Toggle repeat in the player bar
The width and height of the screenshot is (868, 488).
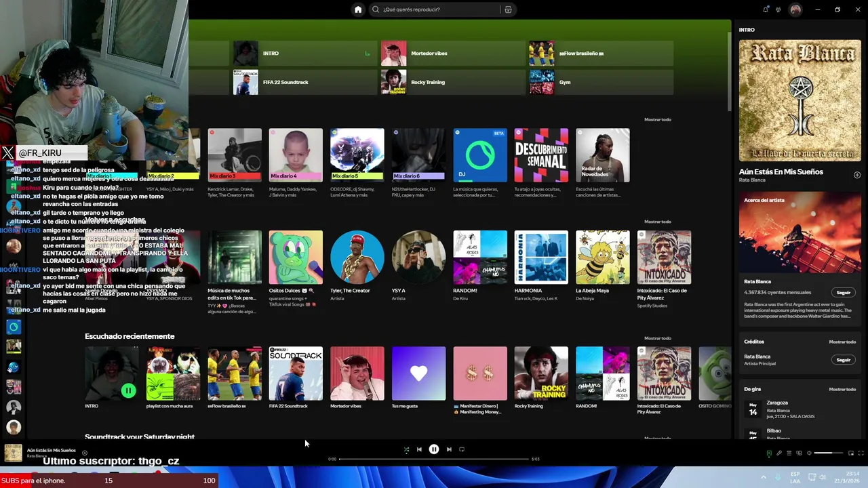[x=462, y=449]
